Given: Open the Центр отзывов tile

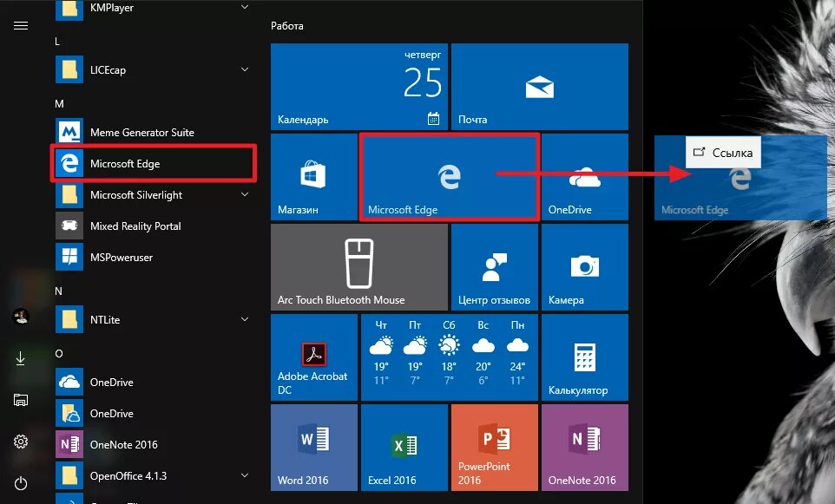Looking at the screenshot, I should coord(495,267).
